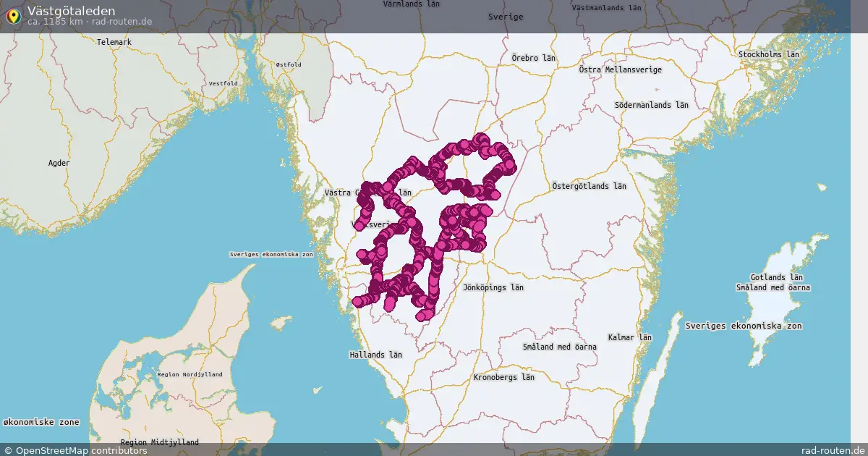Click the Østfold region label

289,64
